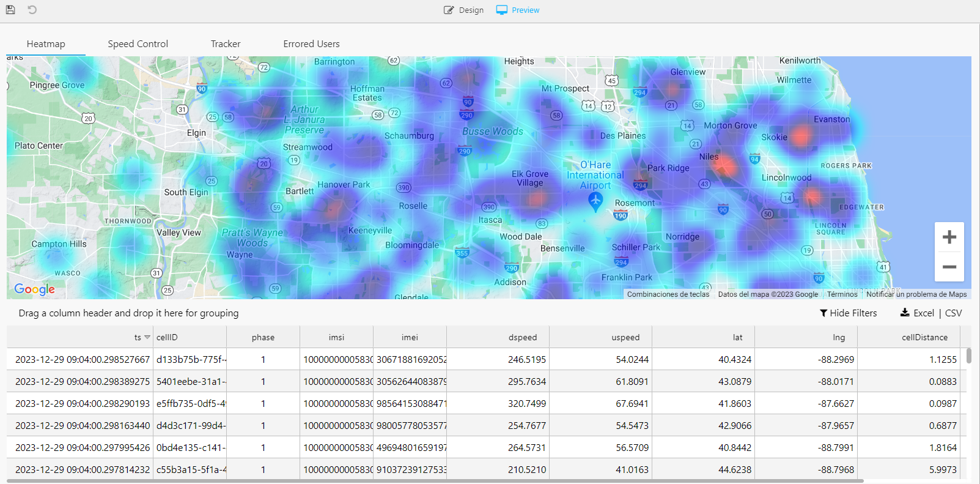Open the Google logo link on map
Viewport: 980px width, 484px height.
(x=35, y=289)
